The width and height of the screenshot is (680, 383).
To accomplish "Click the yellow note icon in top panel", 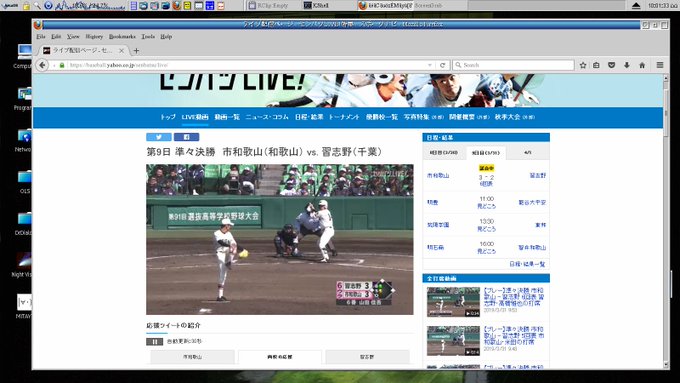I will pyautogui.click(x=187, y=6).
